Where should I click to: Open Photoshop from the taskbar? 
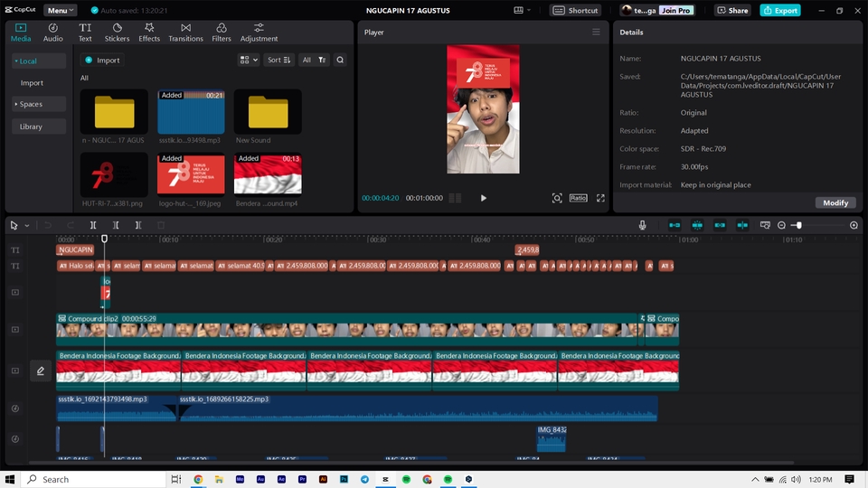344,479
